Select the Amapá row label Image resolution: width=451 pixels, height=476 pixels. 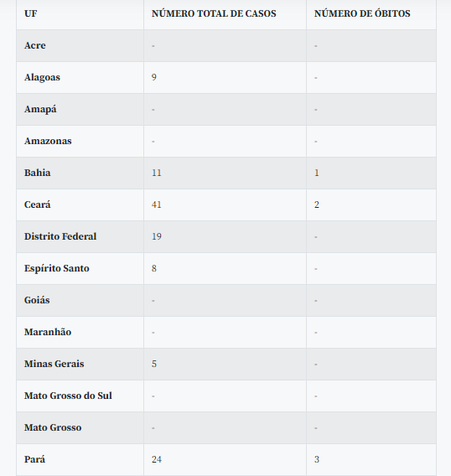pyautogui.click(x=40, y=109)
